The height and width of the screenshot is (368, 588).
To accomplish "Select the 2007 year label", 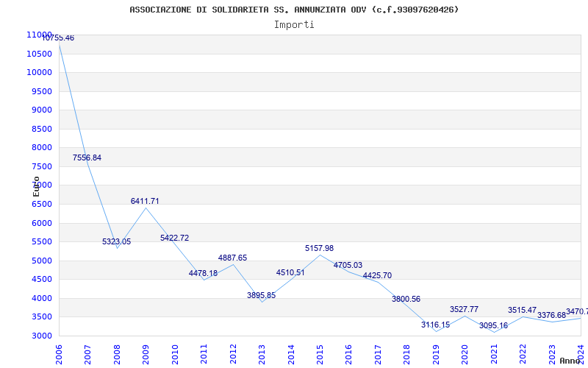I will (87, 355).
